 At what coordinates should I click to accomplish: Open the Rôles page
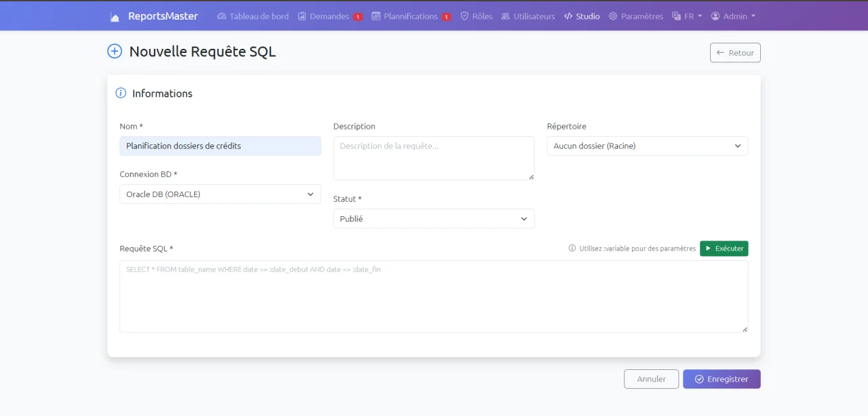click(477, 16)
